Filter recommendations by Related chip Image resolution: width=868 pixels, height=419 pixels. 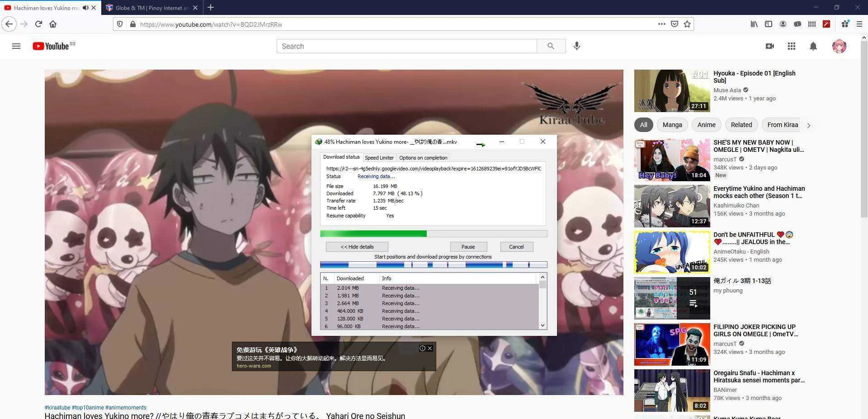(741, 125)
